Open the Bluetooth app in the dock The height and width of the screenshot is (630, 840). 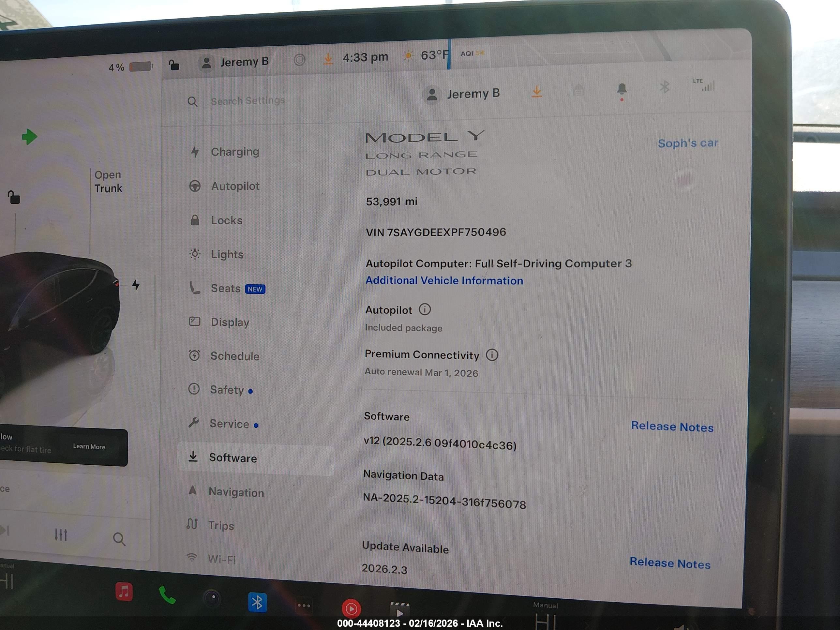coord(257,602)
